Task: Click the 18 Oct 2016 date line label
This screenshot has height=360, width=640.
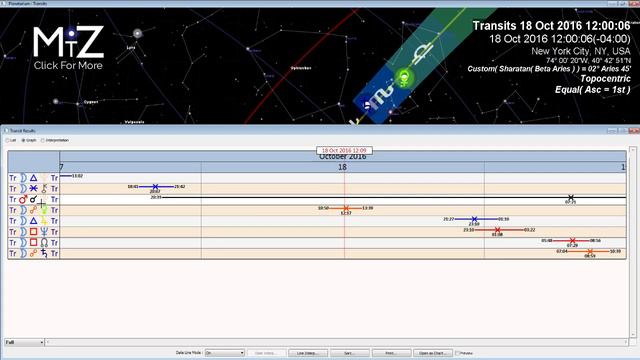Action: click(344, 151)
